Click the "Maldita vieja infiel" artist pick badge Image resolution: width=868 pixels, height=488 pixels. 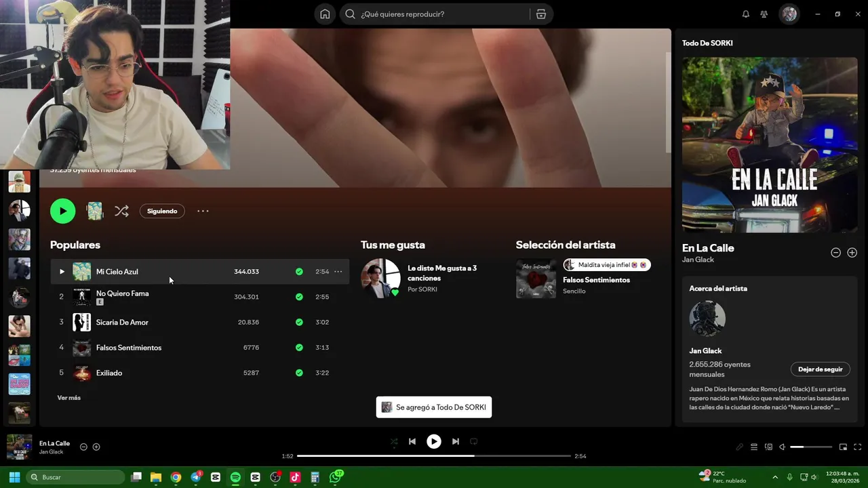click(x=607, y=265)
